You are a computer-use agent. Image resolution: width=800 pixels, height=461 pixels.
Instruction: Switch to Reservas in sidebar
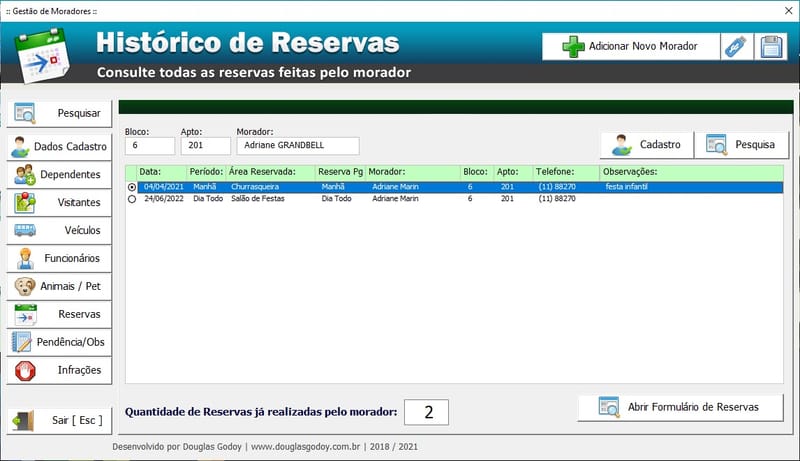[x=59, y=314]
